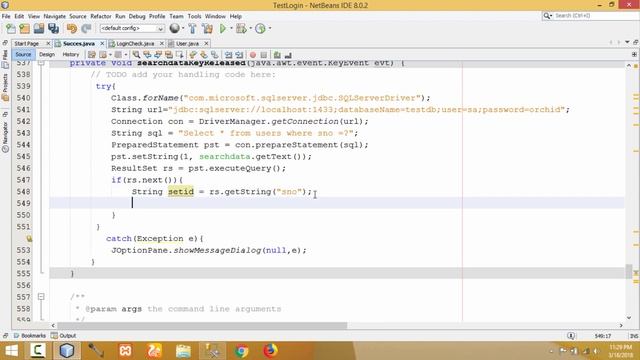Close the LoginCheck.java tab
Screen dimensions: 640x360
pos(162,43)
